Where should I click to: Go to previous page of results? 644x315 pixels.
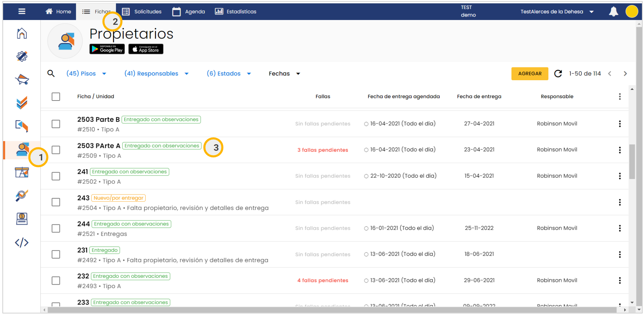tap(610, 74)
